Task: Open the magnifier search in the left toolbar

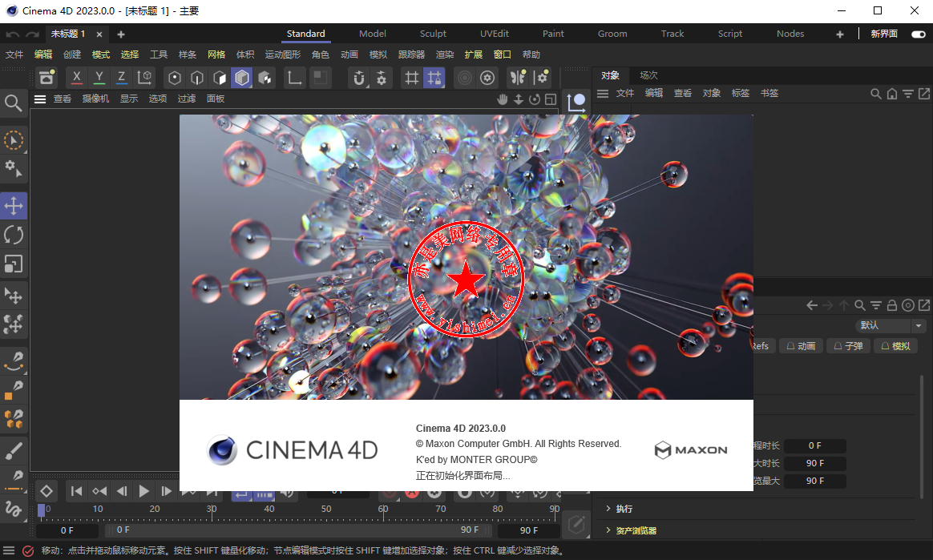Action: [13, 103]
